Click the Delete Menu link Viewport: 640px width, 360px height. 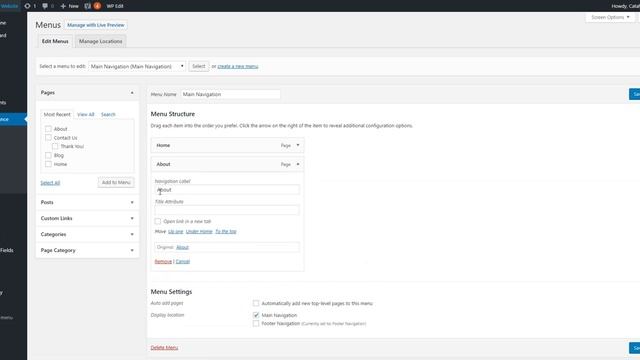[164, 348]
